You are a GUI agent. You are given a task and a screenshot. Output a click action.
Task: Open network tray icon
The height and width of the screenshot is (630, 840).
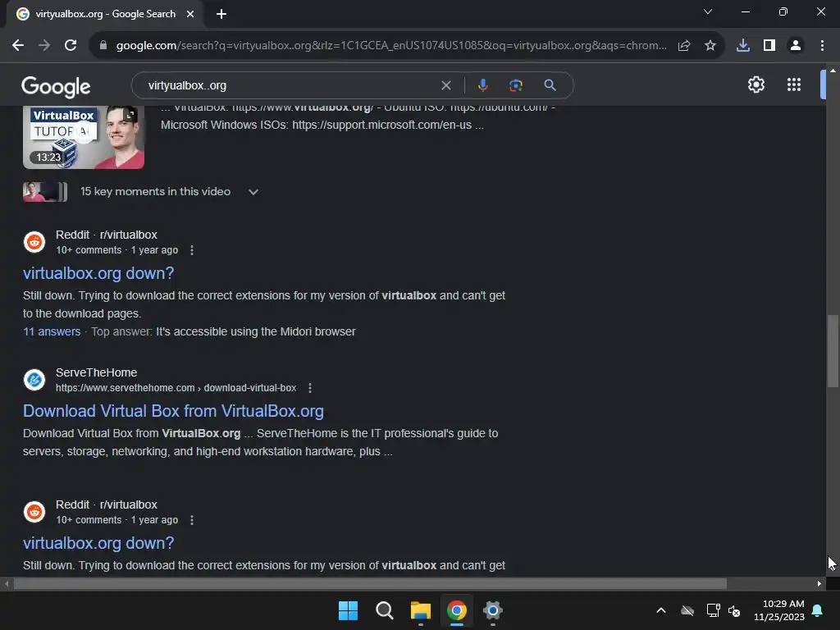[x=713, y=610]
